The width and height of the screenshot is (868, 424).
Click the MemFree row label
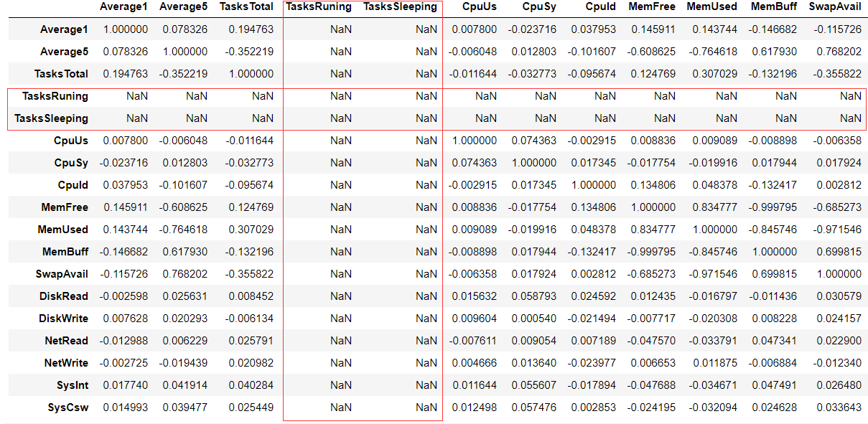(65, 207)
